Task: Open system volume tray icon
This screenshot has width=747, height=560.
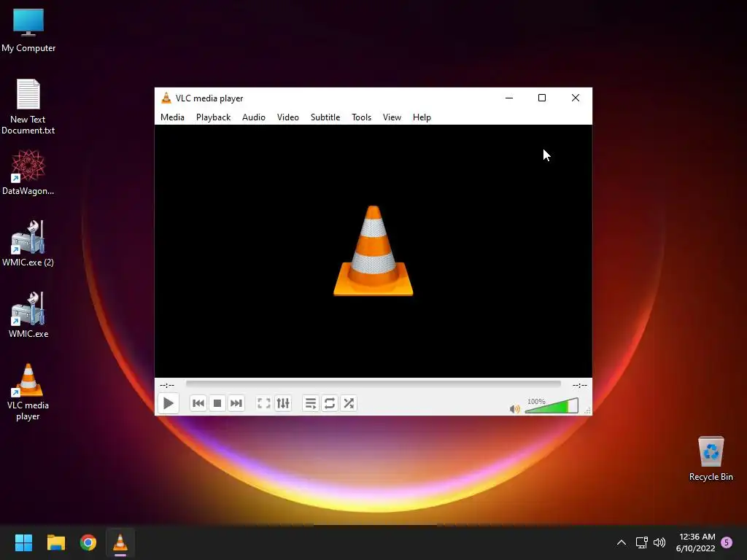Action: [659, 542]
